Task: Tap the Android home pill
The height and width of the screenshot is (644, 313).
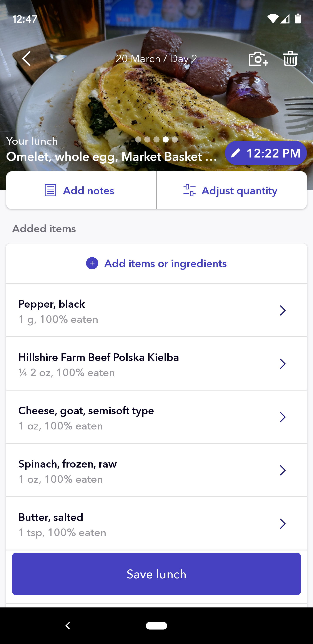Action: (156, 626)
